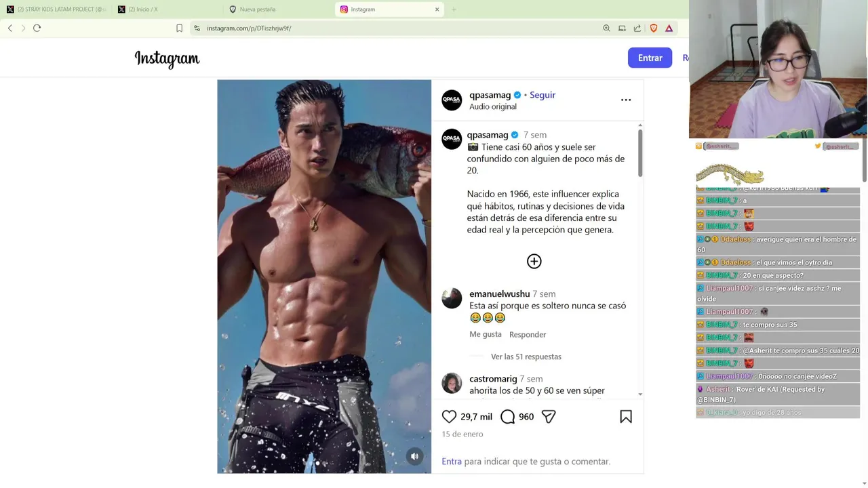Click the Entrar login button
Image resolution: width=868 pixels, height=488 pixels.
point(650,58)
